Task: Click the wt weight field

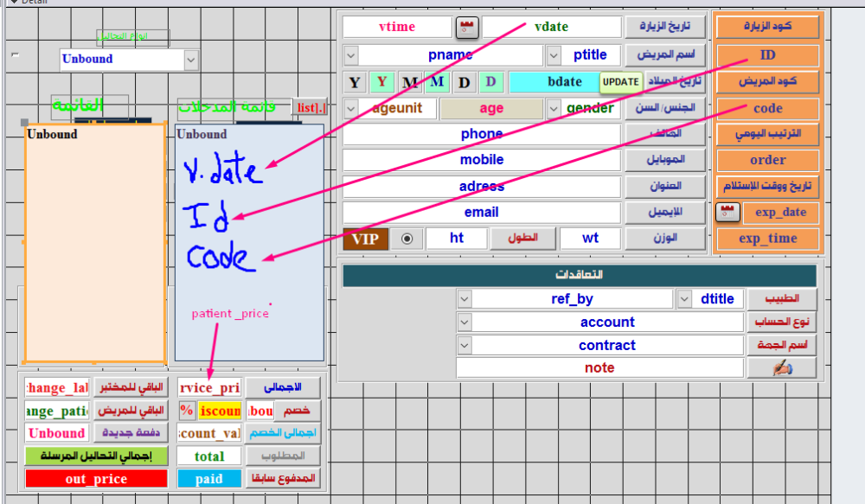Action: (590, 239)
